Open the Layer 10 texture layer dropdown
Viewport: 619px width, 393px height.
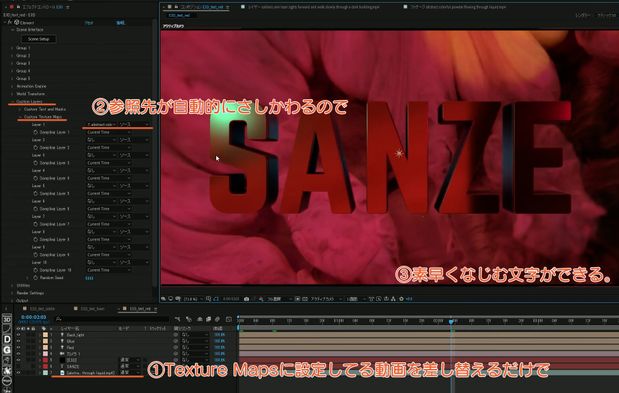[101, 262]
